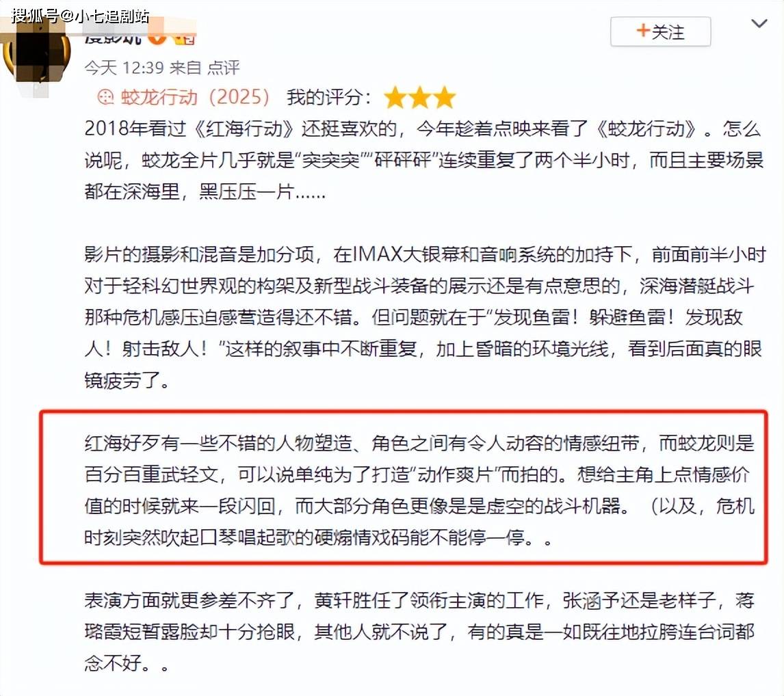
Task: Click the paragraph beginning 表演方面就更参差不齐
Action: (x=419, y=632)
